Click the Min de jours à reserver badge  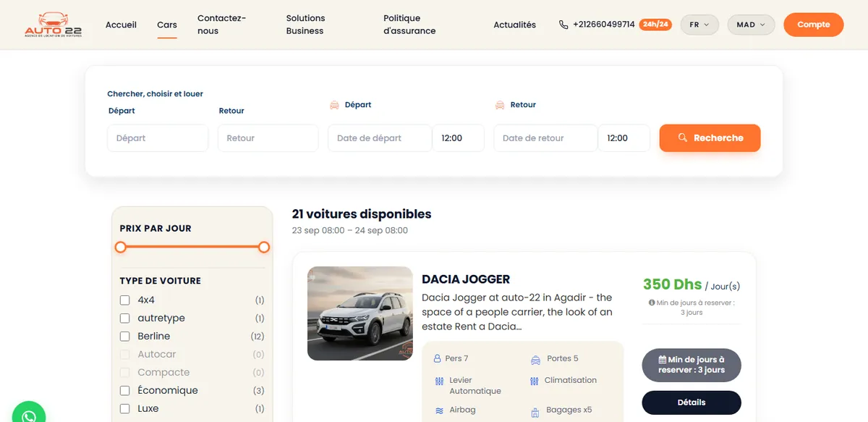coord(692,365)
